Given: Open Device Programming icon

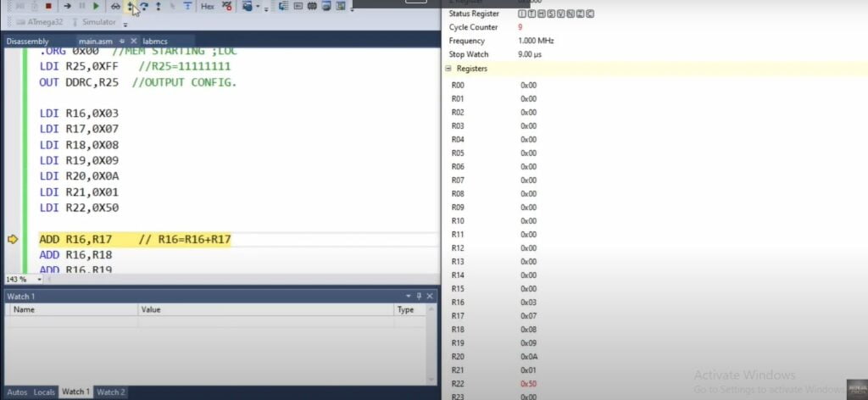Looking at the screenshot, I should click(x=247, y=6).
